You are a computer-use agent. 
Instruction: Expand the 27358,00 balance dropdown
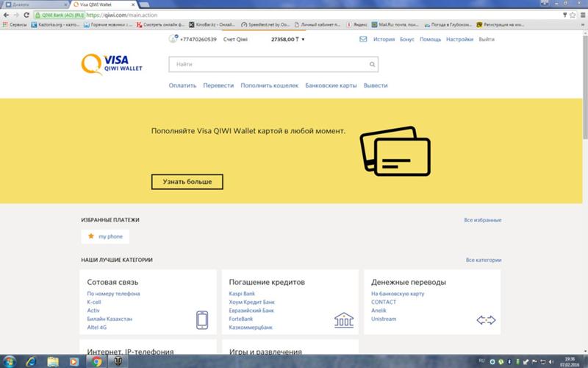[303, 40]
